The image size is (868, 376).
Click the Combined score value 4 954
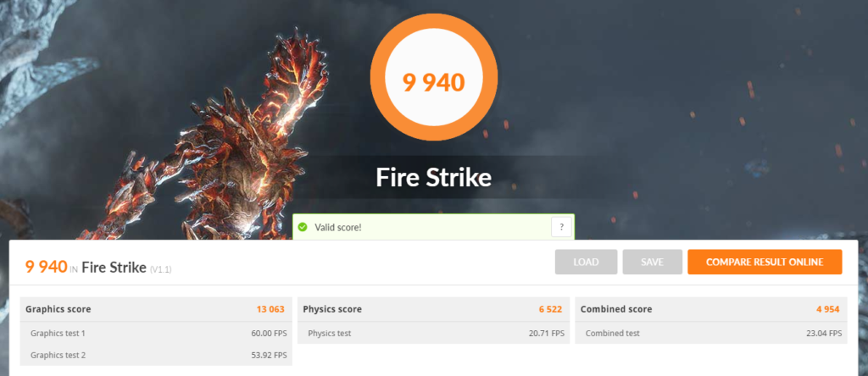pyautogui.click(x=827, y=309)
